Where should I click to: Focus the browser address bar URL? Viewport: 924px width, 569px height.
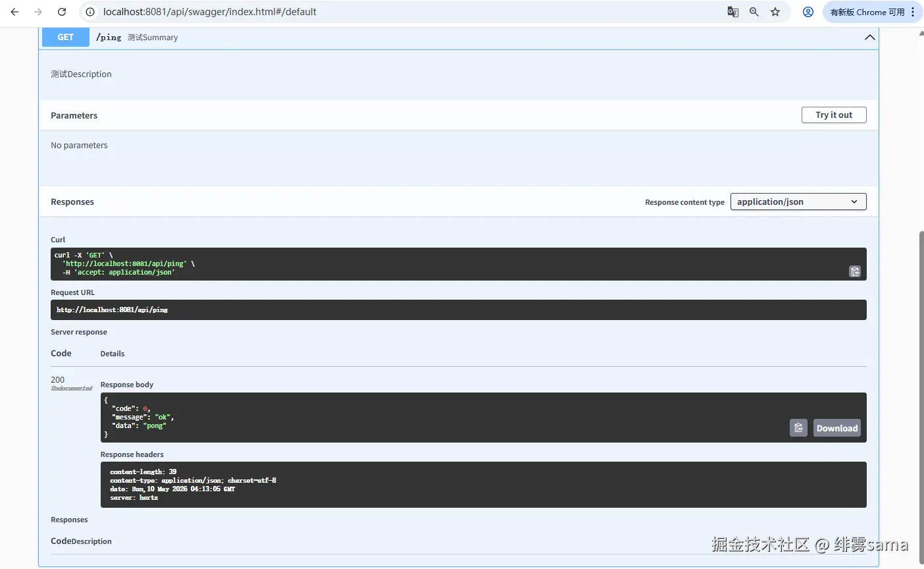[x=209, y=12]
